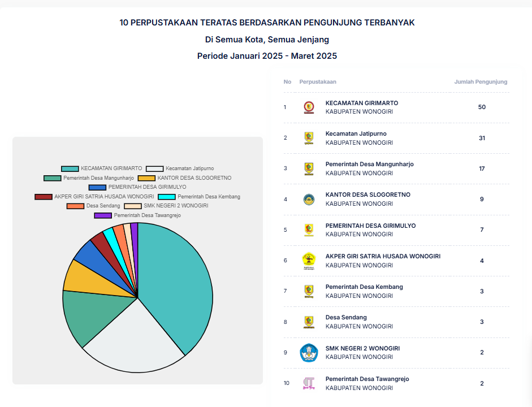This screenshot has width=532, height=407.
Task: Click the AKPER GIRI SATRIA HUSADA logo
Action: [x=309, y=260]
